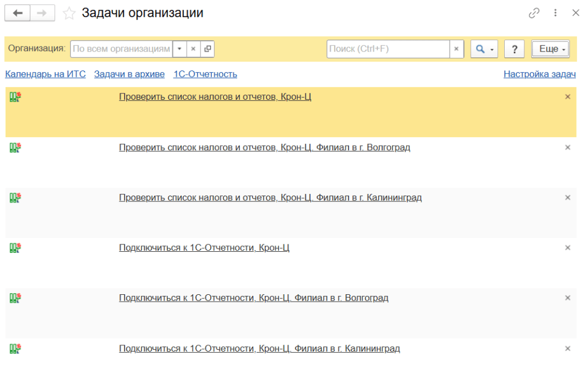Image resolution: width=588 pixels, height=378 pixels.
Task: Click the open-selection icon in Организация field
Action: point(207,49)
